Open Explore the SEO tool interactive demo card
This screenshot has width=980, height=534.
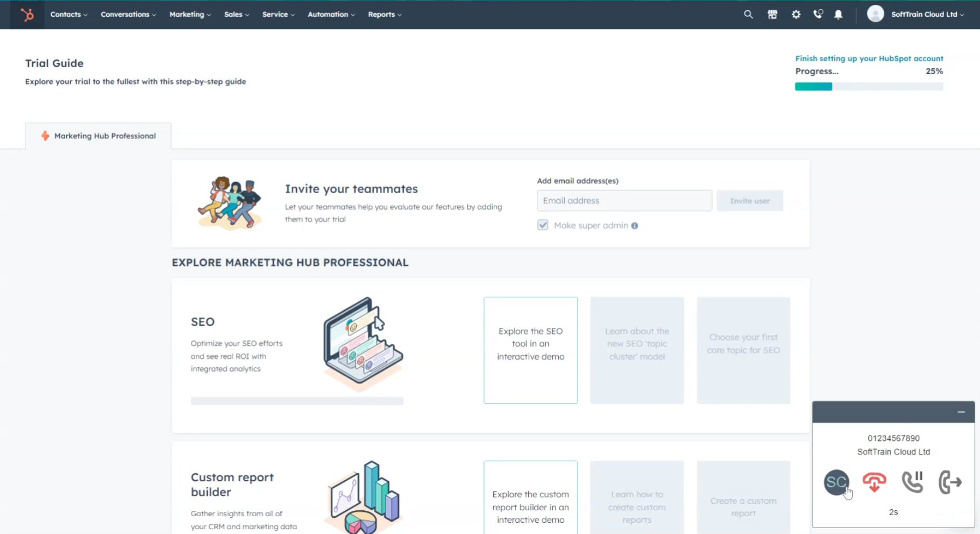click(530, 350)
